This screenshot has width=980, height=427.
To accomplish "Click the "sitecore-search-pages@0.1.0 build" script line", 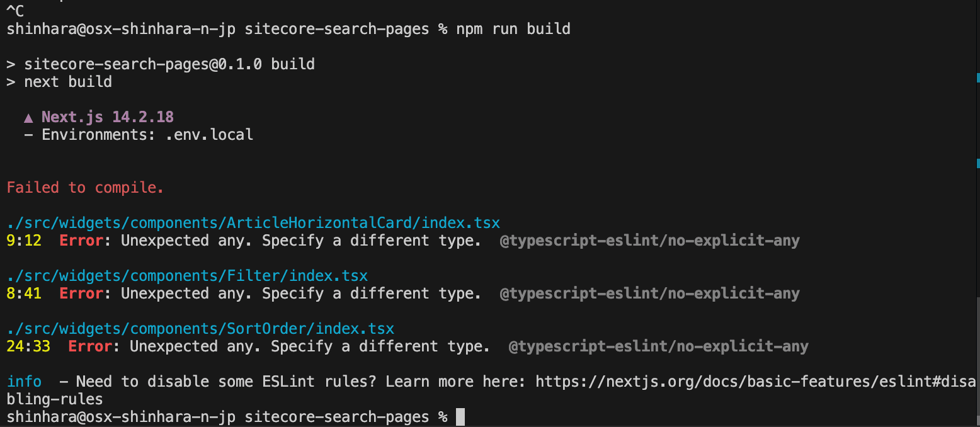I will point(169,64).
